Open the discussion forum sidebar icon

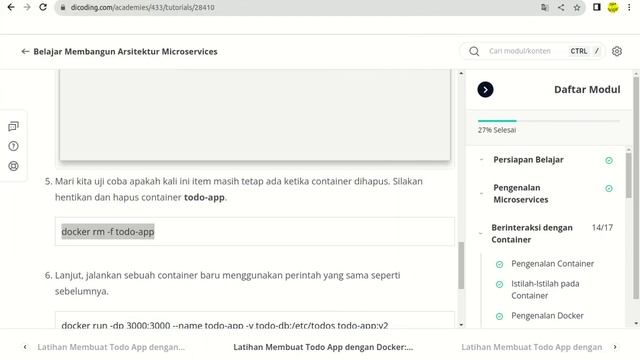pyautogui.click(x=13, y=127)
